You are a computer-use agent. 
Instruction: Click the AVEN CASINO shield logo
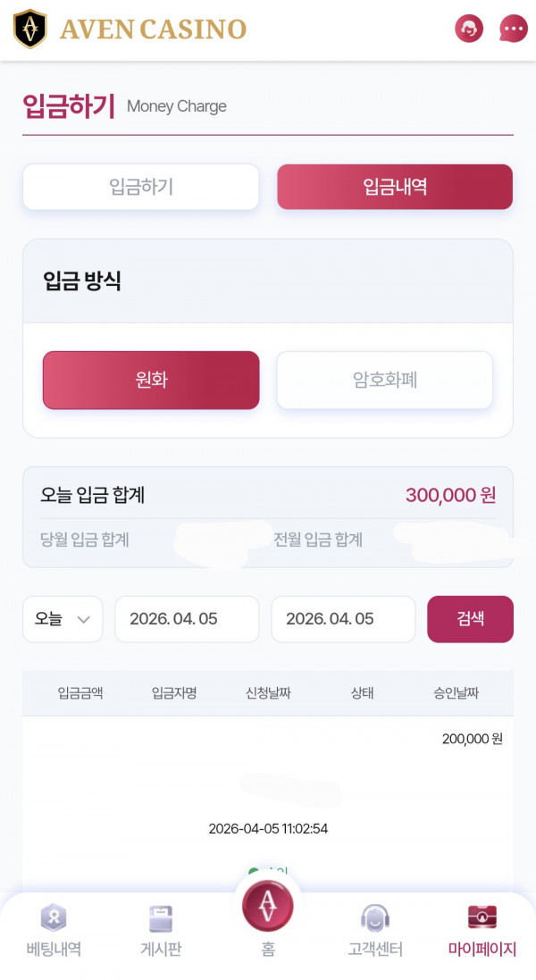click(x=31, y=28)
